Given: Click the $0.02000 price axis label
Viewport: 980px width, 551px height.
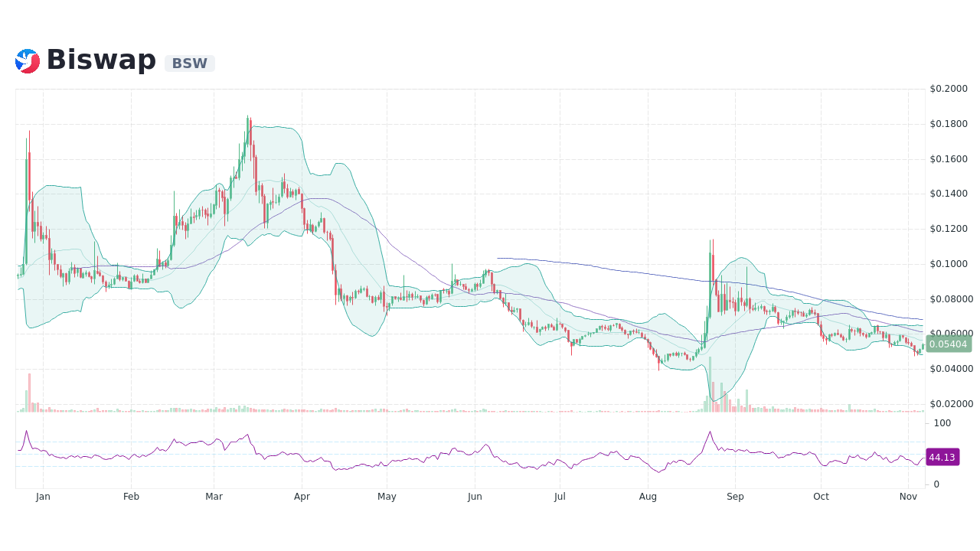Looking at the screenshot, I should [952, 403].
